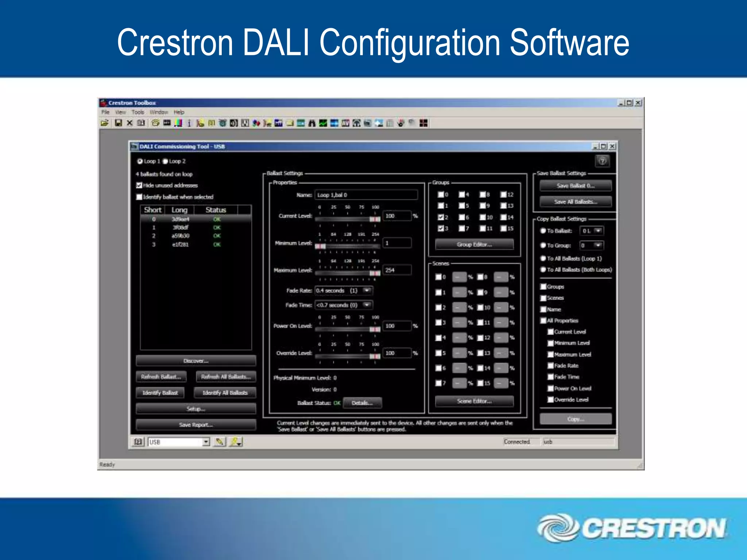Select the Loop 2 radio button
The image size is (747, 560).
point(165,161)
